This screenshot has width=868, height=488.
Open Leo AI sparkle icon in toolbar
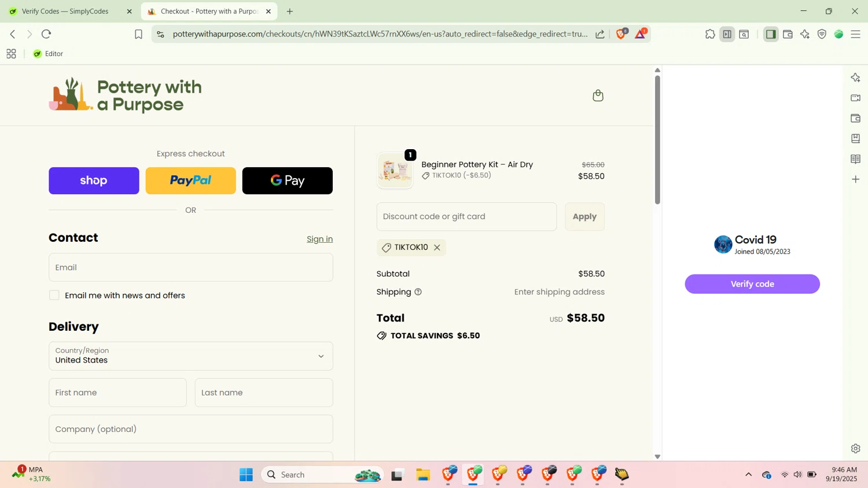point(805,34)
